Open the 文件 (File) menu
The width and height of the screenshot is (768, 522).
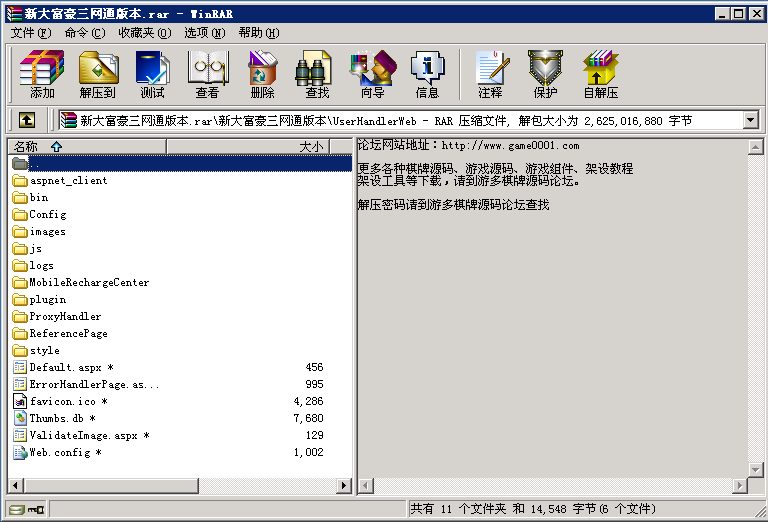click(x=30, y=33)
